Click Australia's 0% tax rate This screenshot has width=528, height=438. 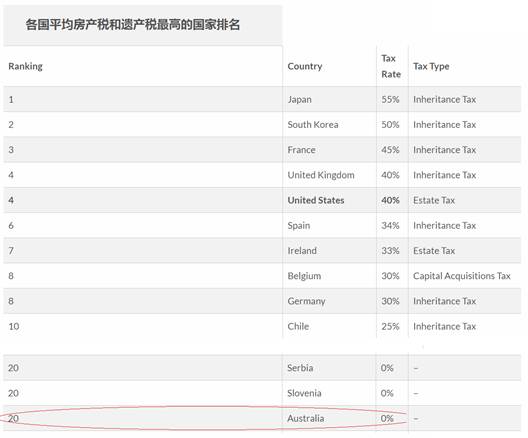[387, 418]
